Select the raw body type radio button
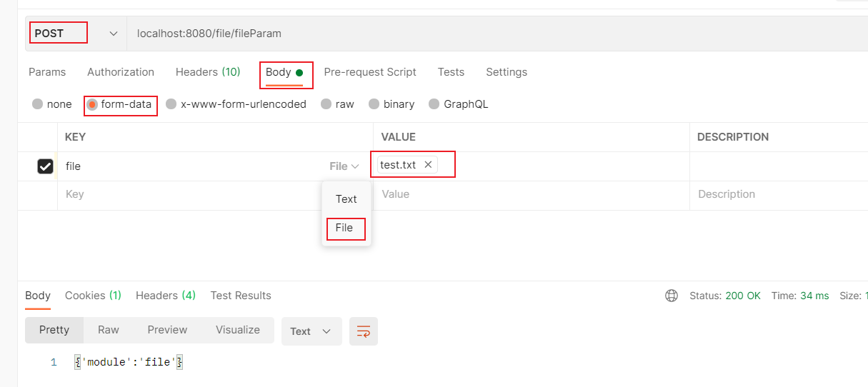This screenshot has height=387, width=868. pos(326,104)
